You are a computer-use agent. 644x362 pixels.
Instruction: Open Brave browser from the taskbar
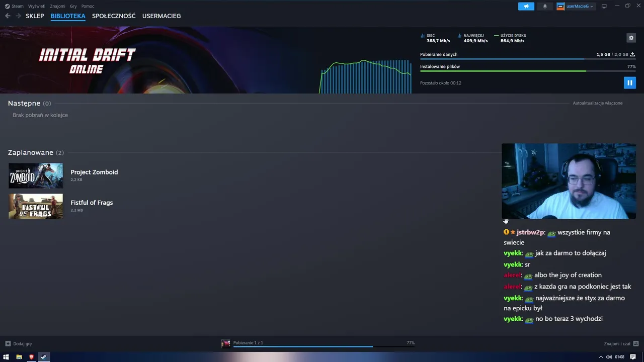point(31,357)
